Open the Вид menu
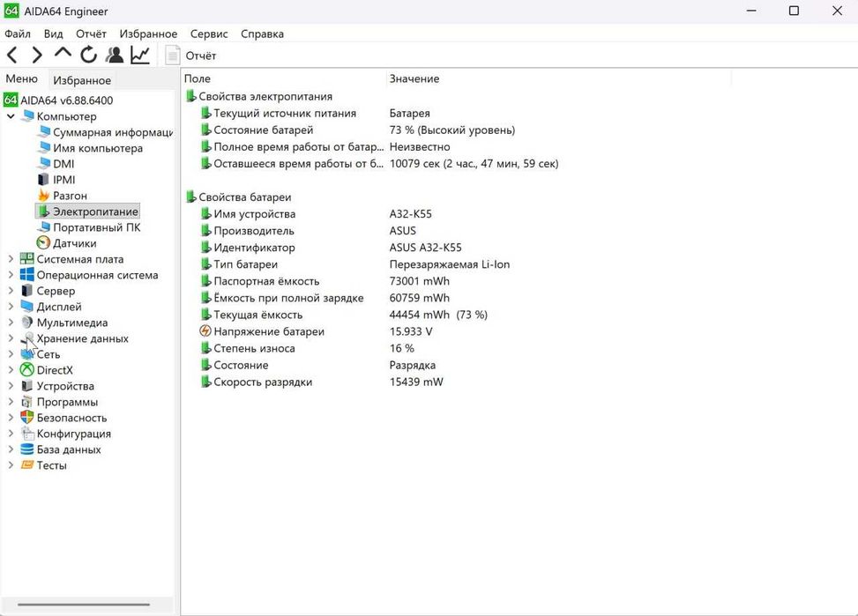 (x=53, y=33)
